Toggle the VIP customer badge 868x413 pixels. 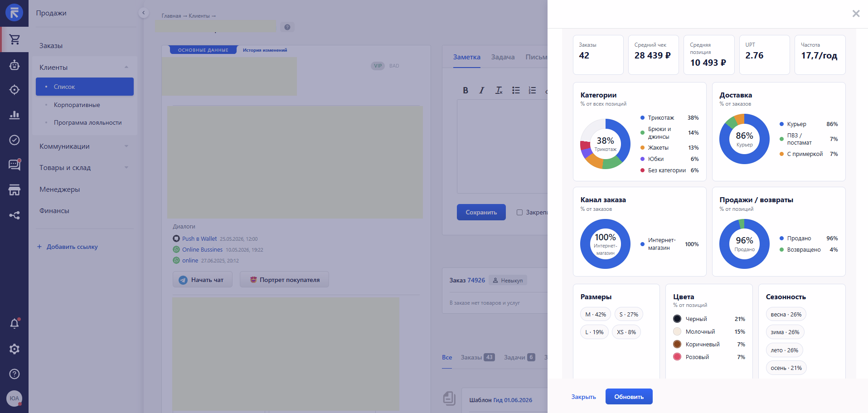click(x=378, y=66)
